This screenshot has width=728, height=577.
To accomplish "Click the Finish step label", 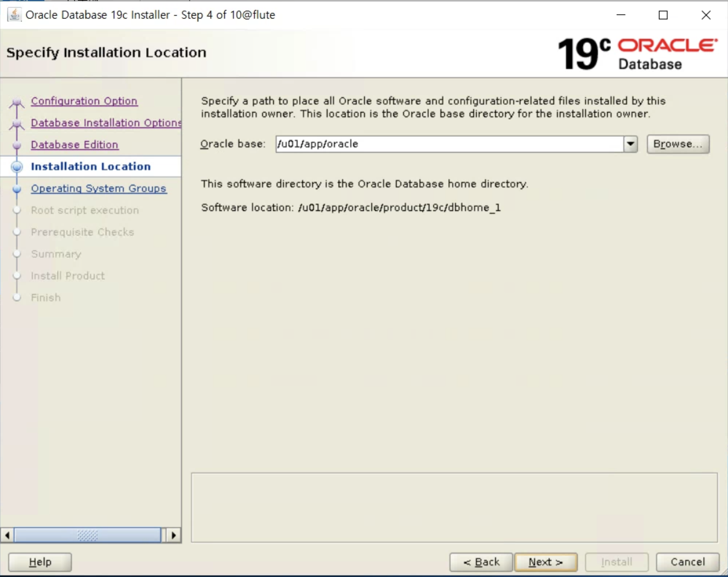I will coord(46,298).
